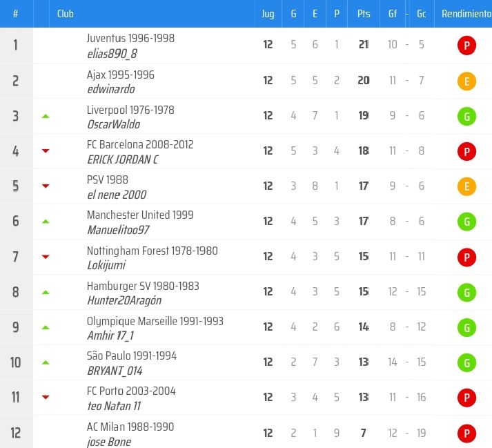Click the green up arrow beside Hamburger SV
The image size is (492, 448).
[x=46, y=292]
